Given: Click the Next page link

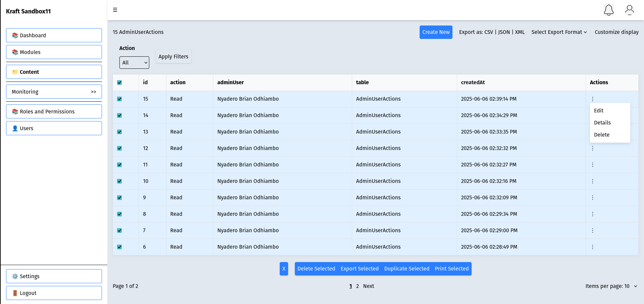Looking at the screenshot, I should [x=368, y=286].
